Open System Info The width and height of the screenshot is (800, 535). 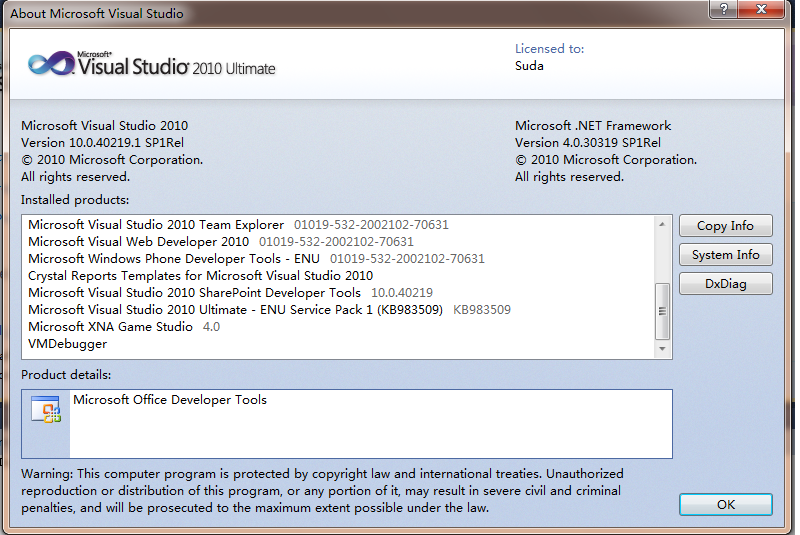[x=725, y=255]
